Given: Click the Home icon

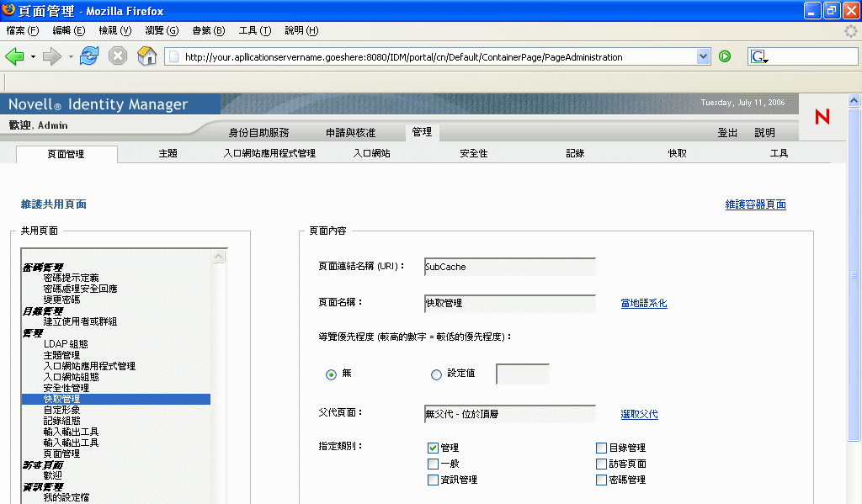Looking at the screenshot, I should pyautogui.click(x=146, y=56).
